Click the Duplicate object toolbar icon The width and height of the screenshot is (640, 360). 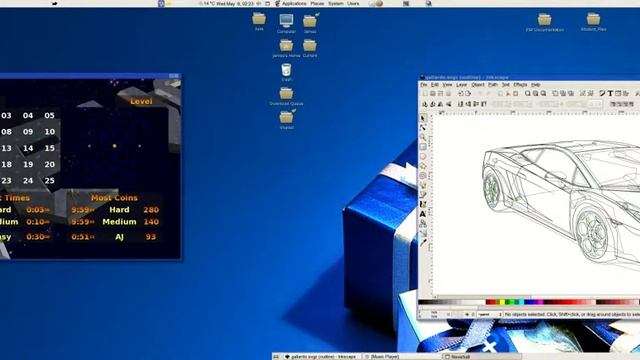point(555,94)
